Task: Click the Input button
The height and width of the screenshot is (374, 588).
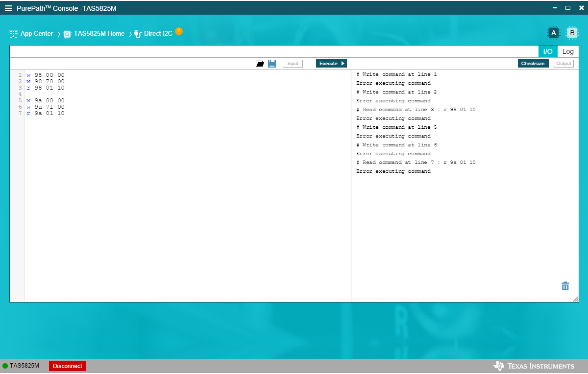Action: click(x=293, y=64)
